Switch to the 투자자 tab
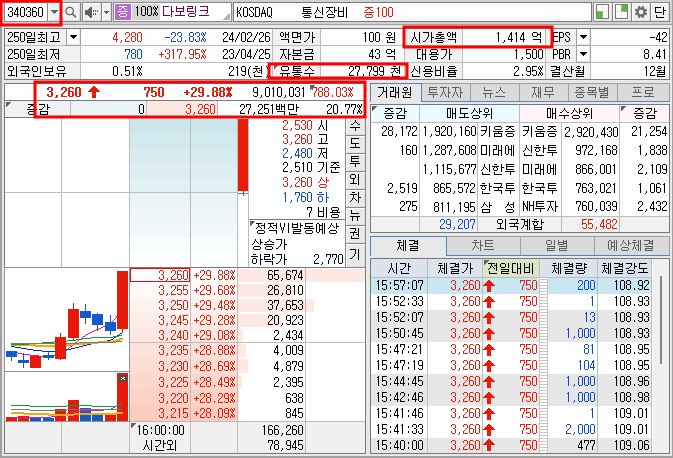Viewport: 673px width, 458px height. coord(445,92)
